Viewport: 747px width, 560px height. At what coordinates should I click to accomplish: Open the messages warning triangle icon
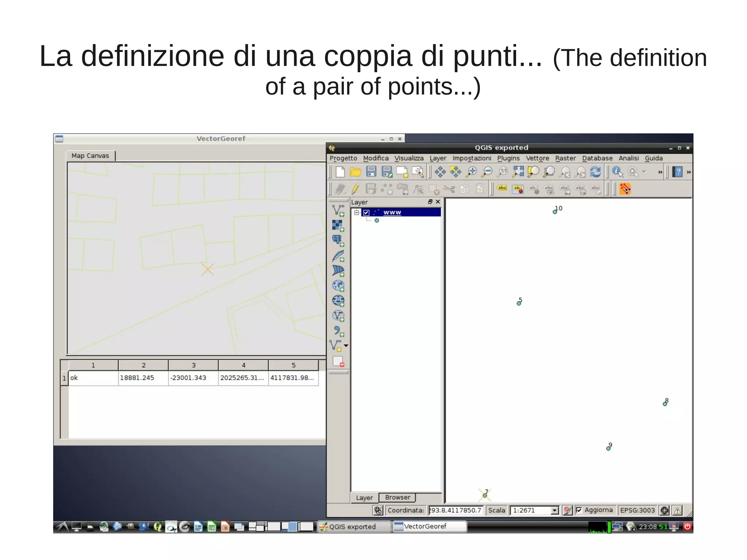[677, 510]
